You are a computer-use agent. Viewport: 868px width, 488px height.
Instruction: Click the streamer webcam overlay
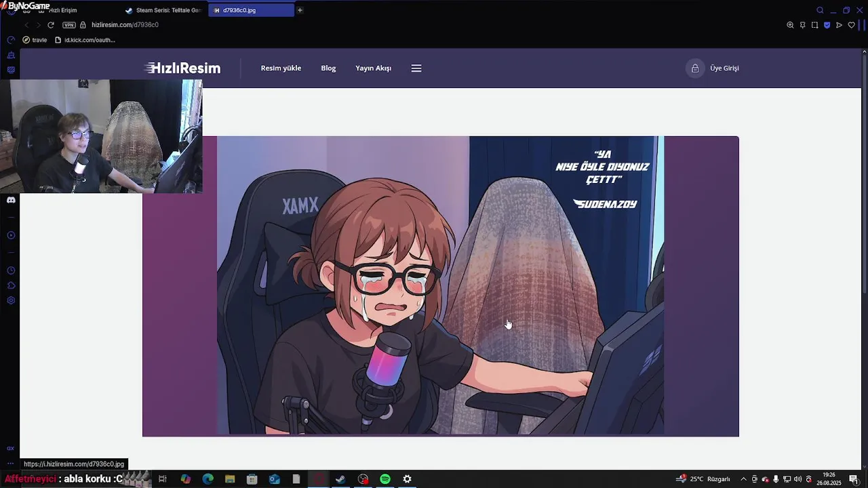(x=101, y=136)
